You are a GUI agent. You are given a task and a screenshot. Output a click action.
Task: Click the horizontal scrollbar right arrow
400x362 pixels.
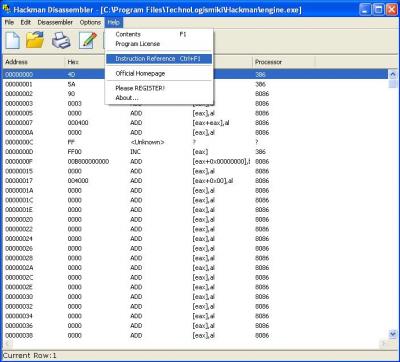tap(384, 343)
